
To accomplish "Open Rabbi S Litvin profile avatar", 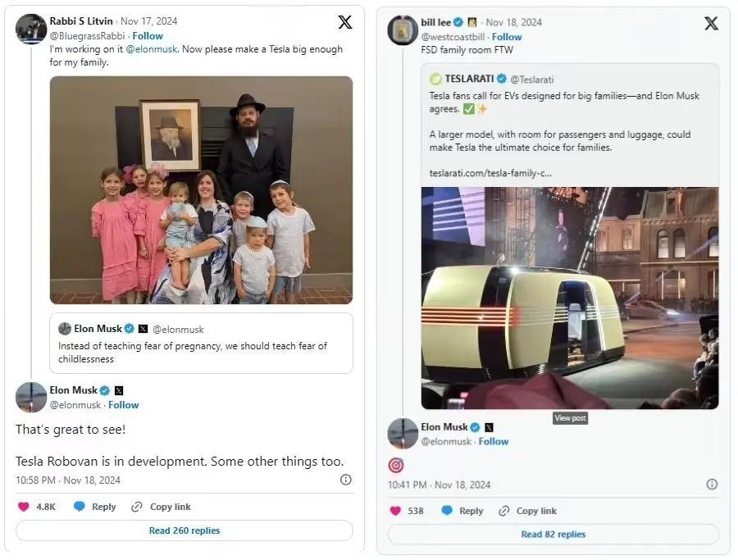I will click(x=30, y=29).
